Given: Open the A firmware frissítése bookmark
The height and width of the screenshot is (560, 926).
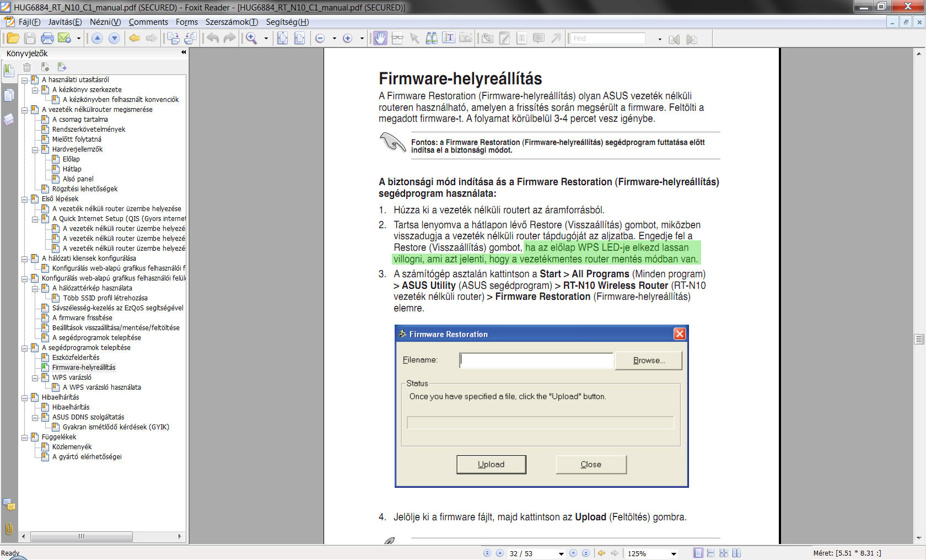Looking at the screenshot, I should tap(82, 318).
